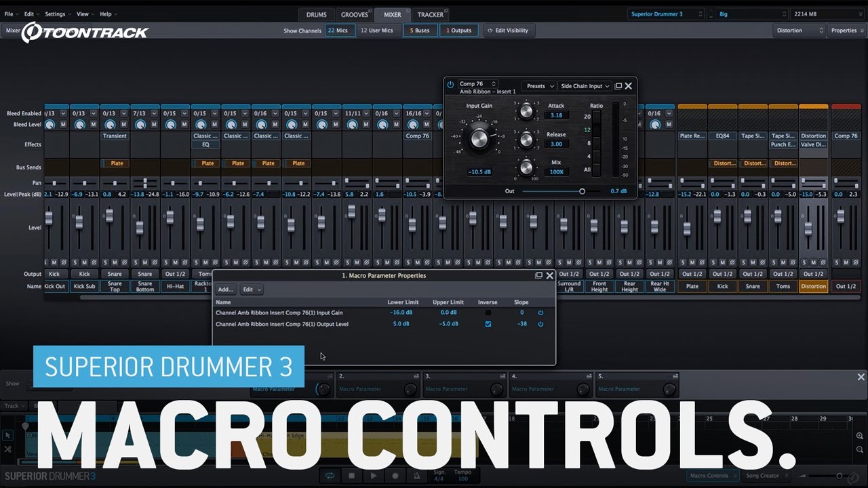Switch to the DRUMS tab
The image size is (868, 488).
(316, 14)
